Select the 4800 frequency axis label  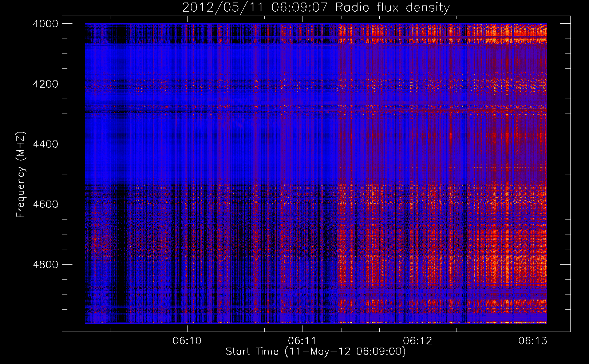46,265
